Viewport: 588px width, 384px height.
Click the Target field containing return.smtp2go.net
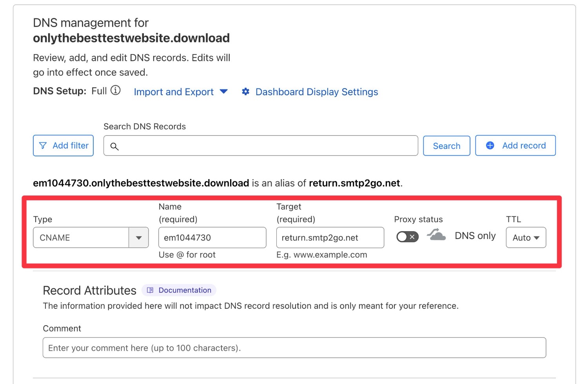click(330, 237)
